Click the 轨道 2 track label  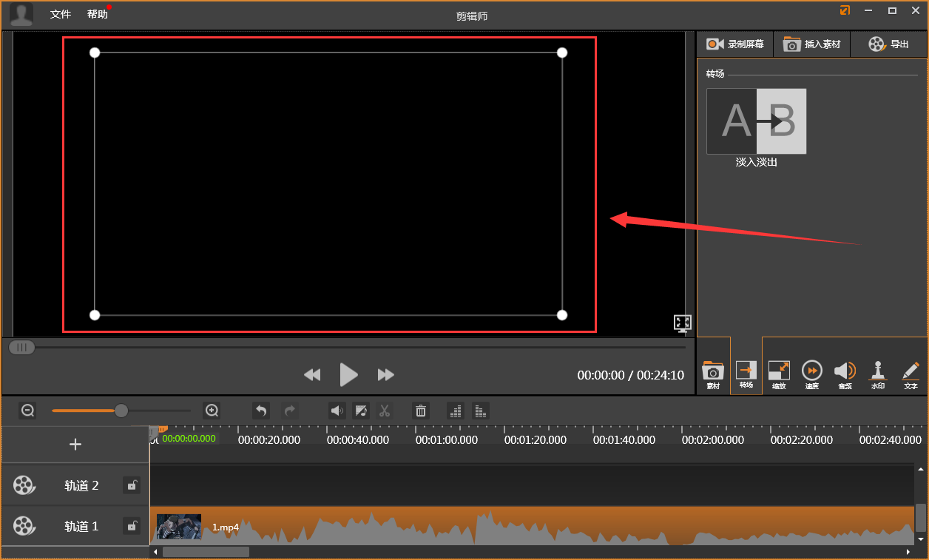[x=81, y=486]
